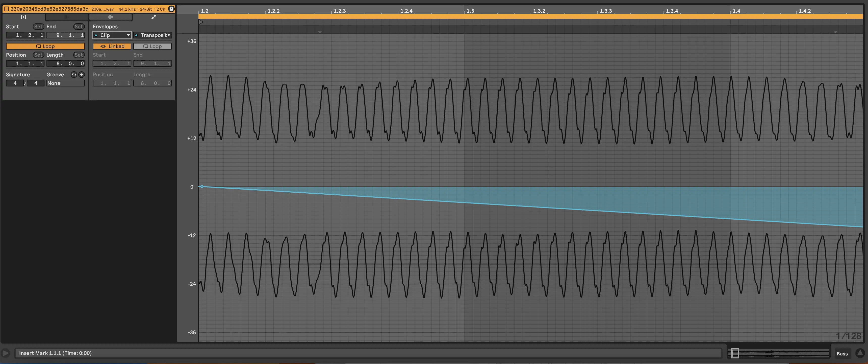
Task: Click the clip color square icon
Action: click(x=6, y=9)
